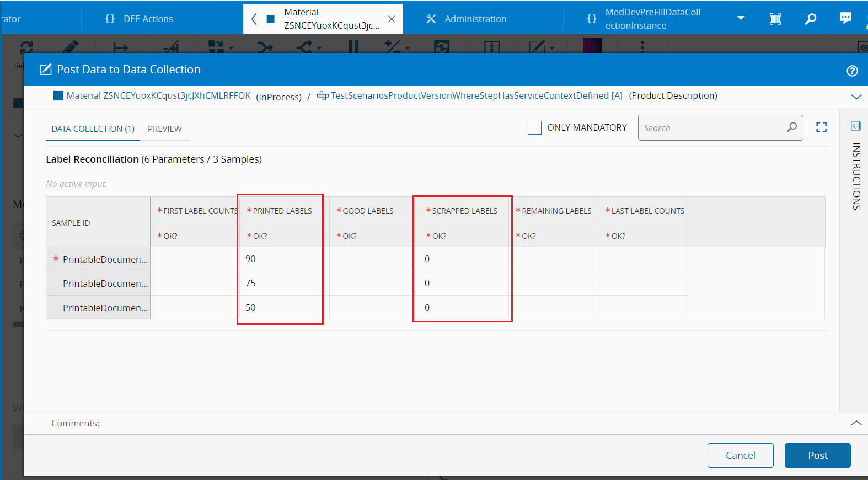Viewport: 868px width, 480px height.
Task: Click the search magnifier in the top bar
Action: tap(810, 19)
